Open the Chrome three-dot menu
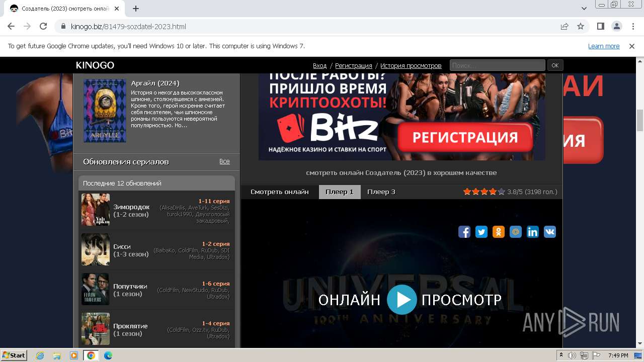 632,26
